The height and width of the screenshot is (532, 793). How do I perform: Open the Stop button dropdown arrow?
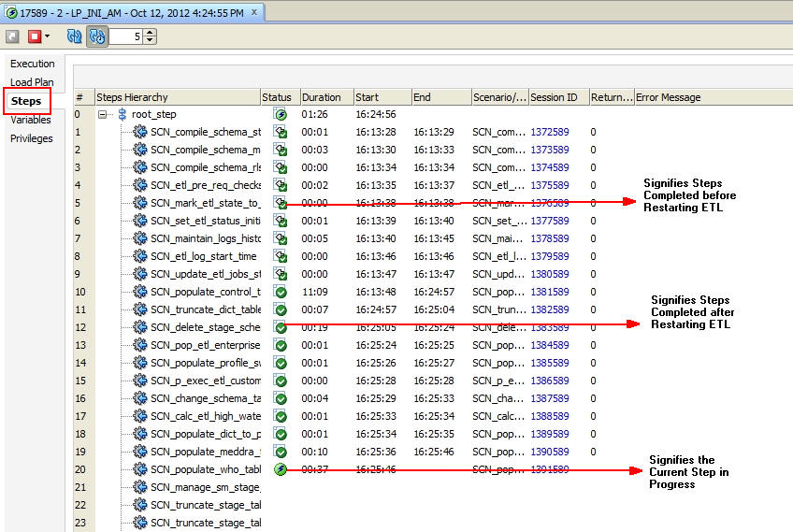47,36
